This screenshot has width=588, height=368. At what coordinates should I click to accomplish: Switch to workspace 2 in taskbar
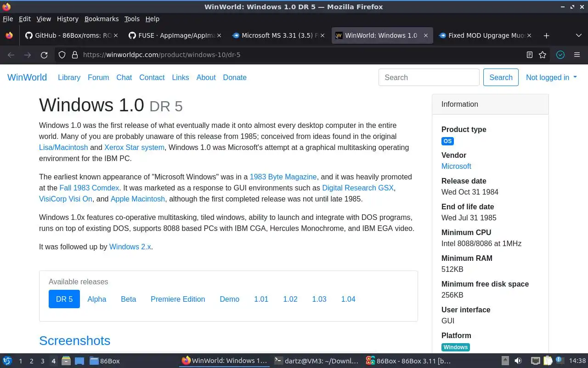tap(32, 361)
